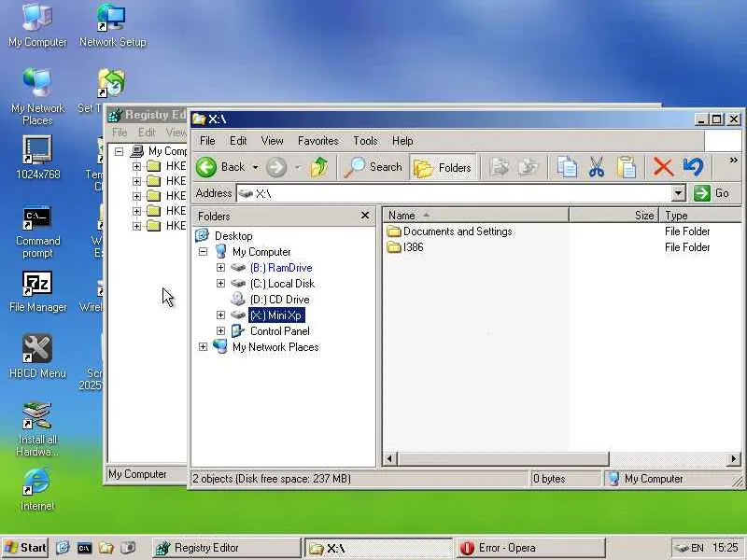Viewport: 747px width, 560px height.
Task: Collapse My Computer in folder tree
Action: tap(203, 251)
